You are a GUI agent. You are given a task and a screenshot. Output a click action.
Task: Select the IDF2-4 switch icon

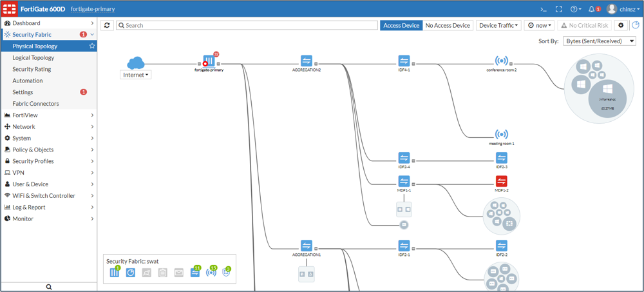pos(404,158)
